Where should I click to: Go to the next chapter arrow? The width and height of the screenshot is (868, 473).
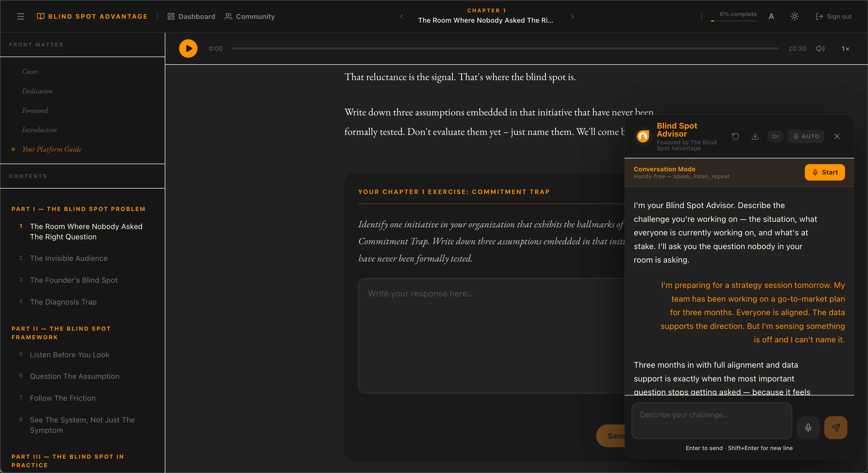(x=572, y=16)
